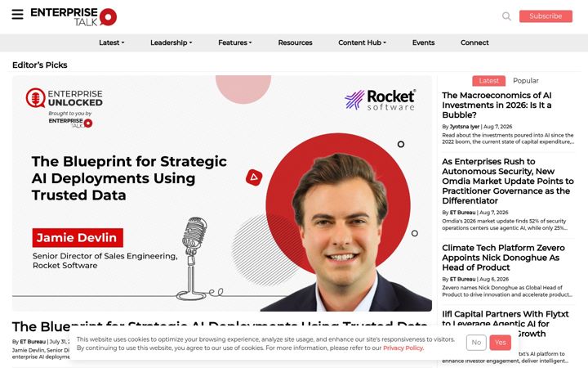This screenshot has width=588, height=368.
Task: Click the Subscribe button
Action: (x=546, y=16)
